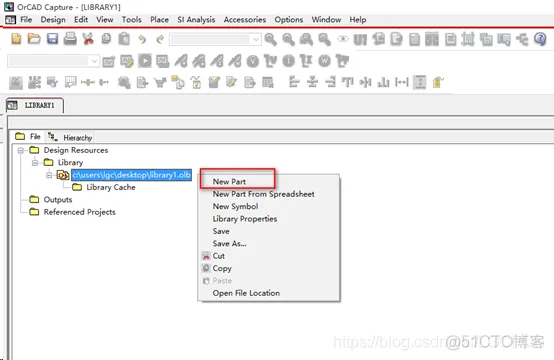Open the View menu
The height and width of the screenshot is (360, 554).
tap(105, 20)
